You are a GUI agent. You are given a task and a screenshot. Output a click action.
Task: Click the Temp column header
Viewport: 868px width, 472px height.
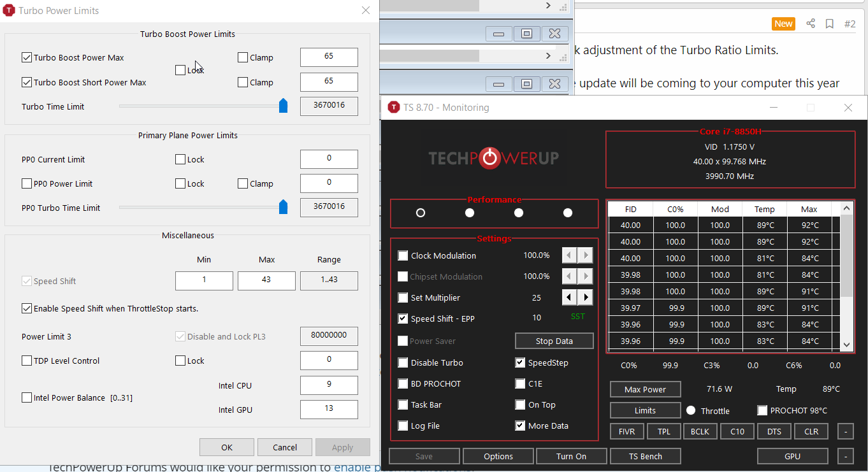pos(765,209)
